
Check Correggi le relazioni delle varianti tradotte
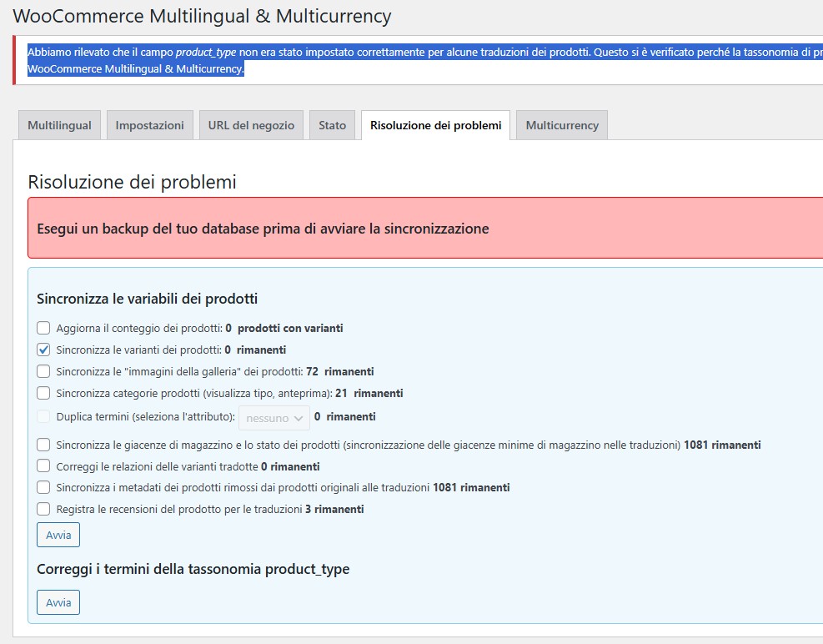tap(43, 466)
